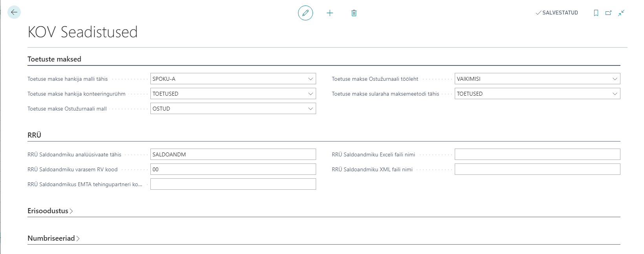644x254 pixels.
Task: Click the bookmark icon
Action: [596, 13]
